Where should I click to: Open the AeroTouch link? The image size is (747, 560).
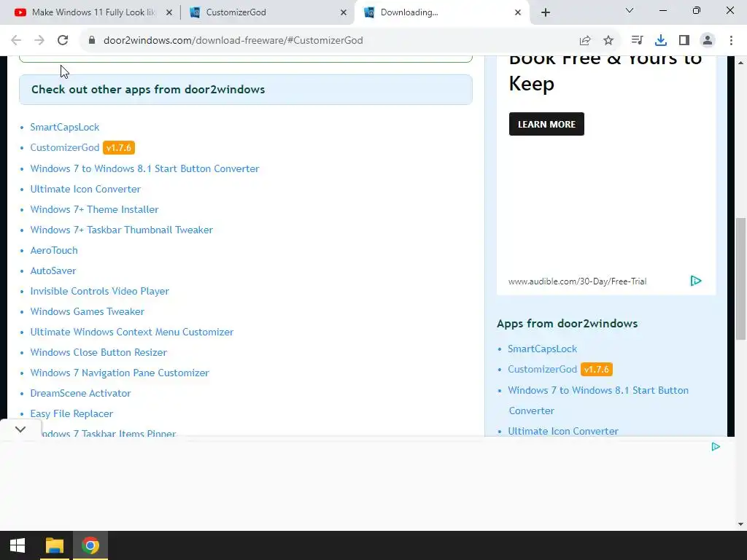coord(54,251)
